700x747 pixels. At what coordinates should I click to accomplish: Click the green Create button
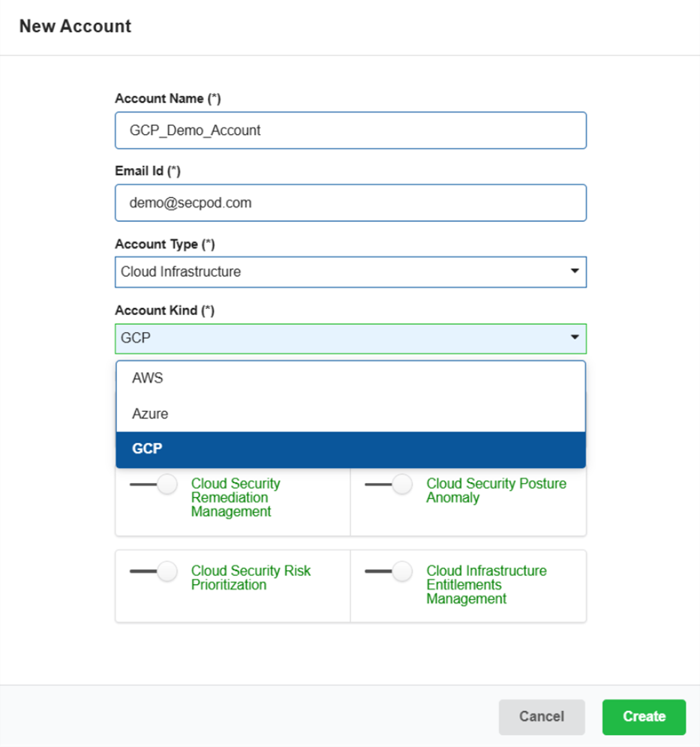click(x=644, y=716)
